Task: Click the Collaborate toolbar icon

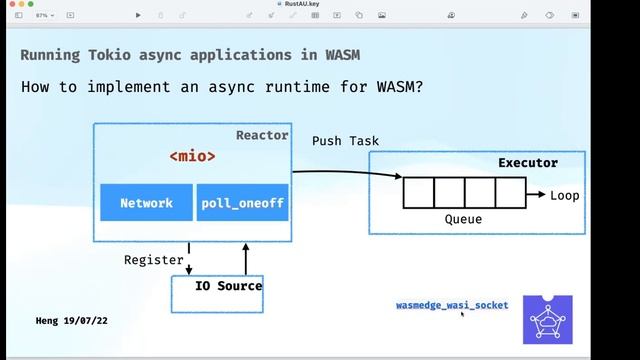Action: point(451,16)
